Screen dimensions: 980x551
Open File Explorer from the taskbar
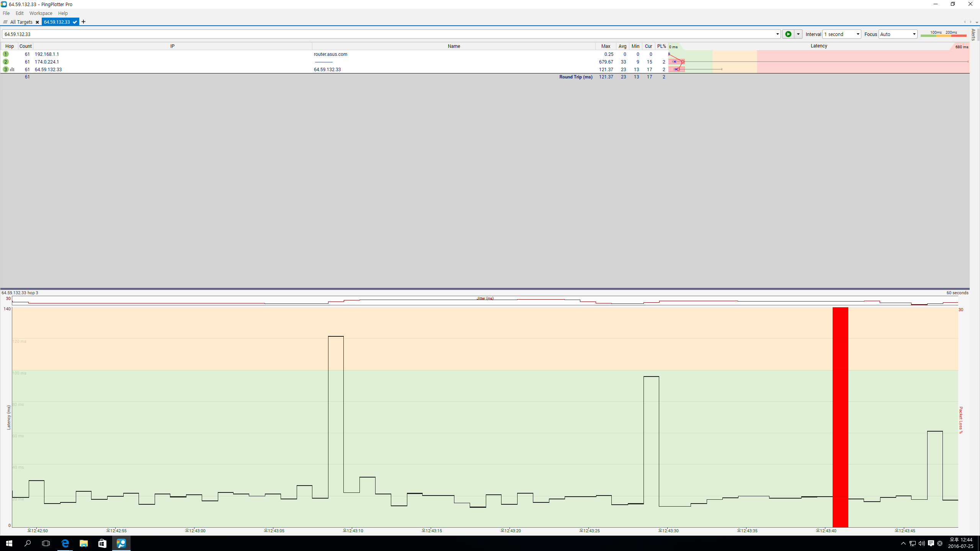83,543
